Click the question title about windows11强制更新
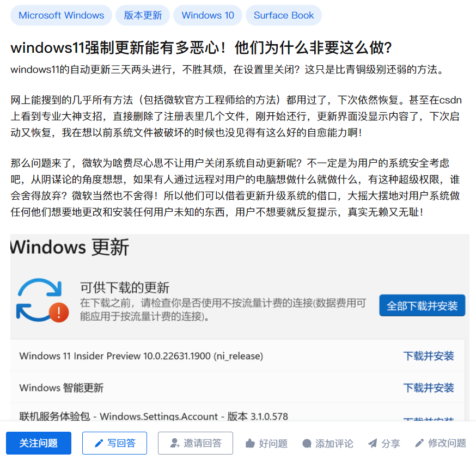The image size is (476, 460). pyautogui.click(x=201, y=48)
